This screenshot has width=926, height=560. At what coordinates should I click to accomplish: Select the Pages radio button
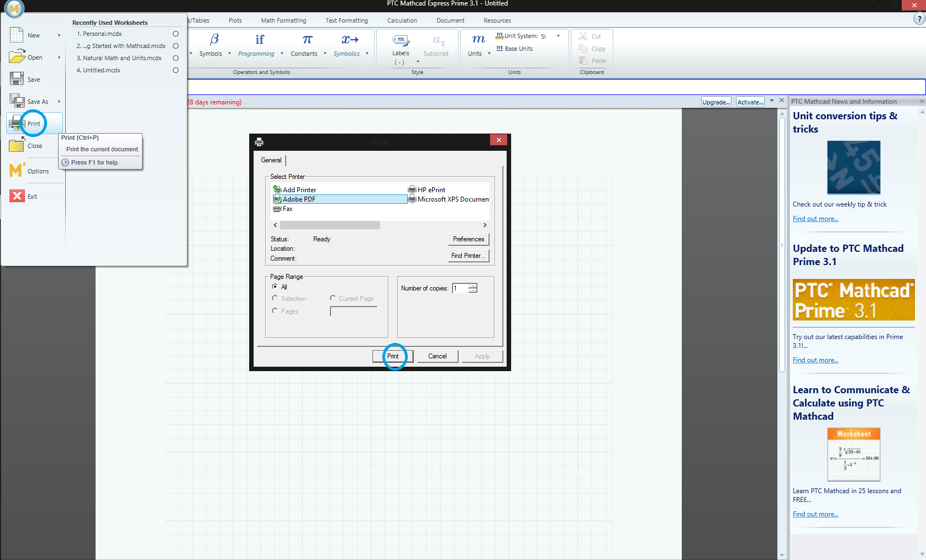(275, 311)
